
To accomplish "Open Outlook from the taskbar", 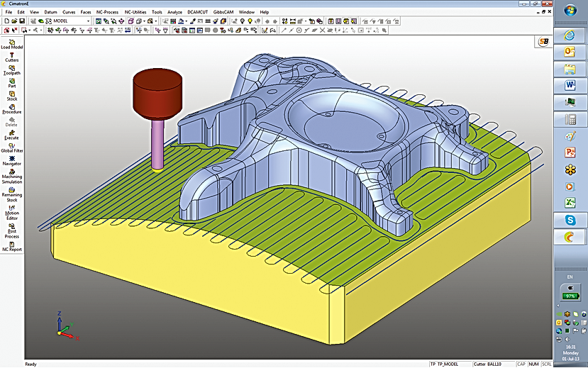I will [x=570, y=52].
